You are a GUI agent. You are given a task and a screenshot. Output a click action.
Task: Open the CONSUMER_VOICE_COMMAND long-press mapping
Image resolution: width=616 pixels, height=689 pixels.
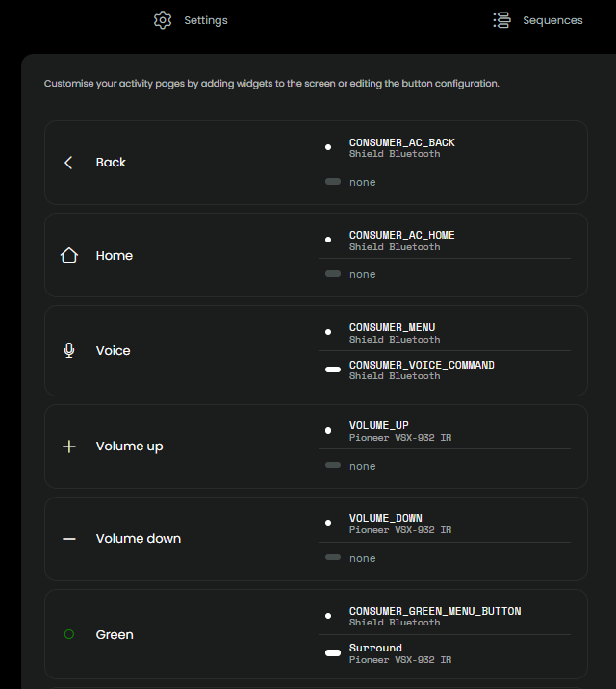(x=445, y=370)
